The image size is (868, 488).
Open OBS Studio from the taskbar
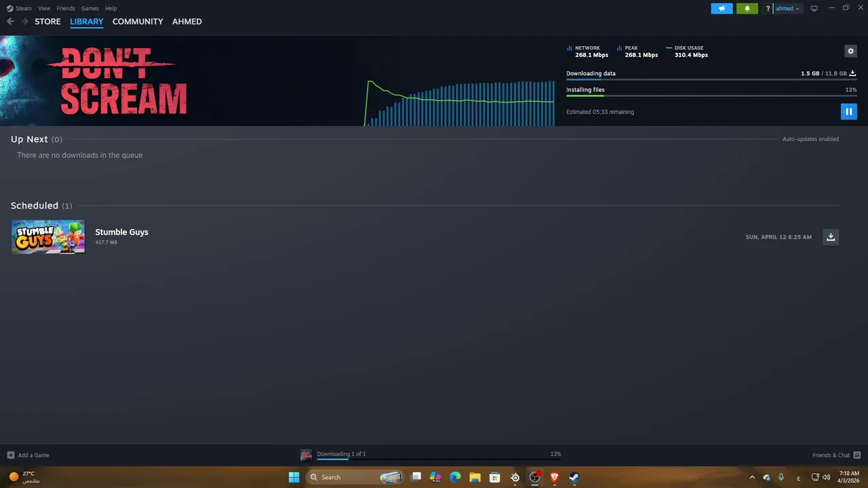535,477
